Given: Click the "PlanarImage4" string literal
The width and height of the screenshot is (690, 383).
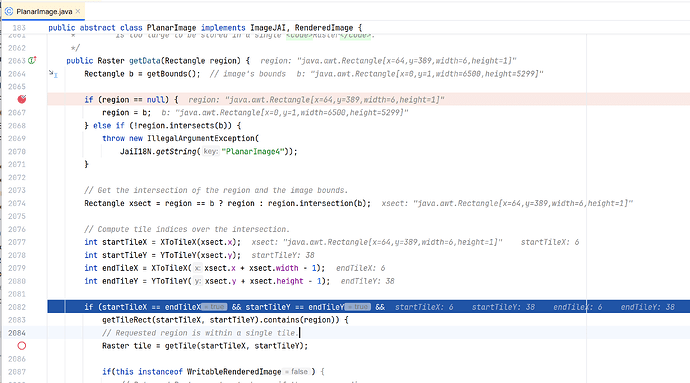Looking at the screenshot, I should coord(253,151).
